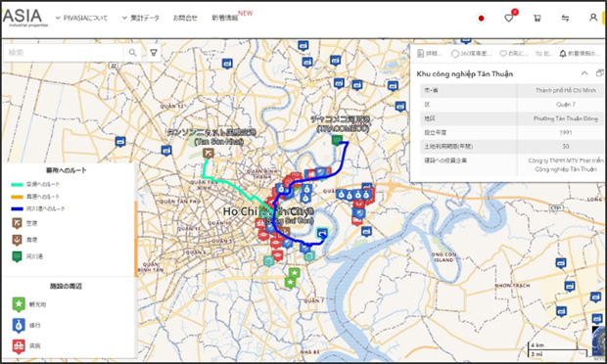
Task: Click the details document button in panel
Action: (429, 54)
